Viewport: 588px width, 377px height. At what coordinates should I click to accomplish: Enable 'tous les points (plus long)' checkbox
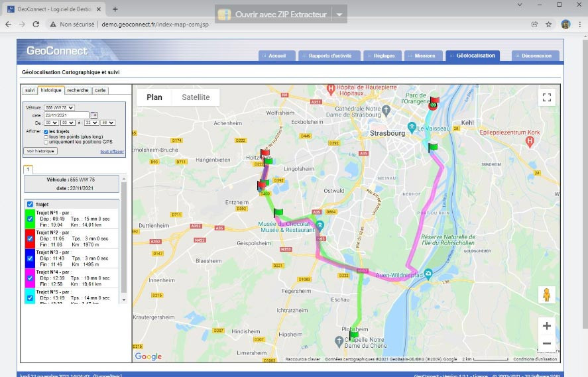click(46, 136)
